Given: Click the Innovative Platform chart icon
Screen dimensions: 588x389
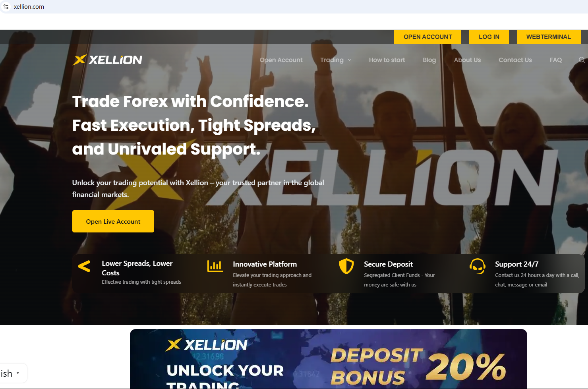Looking at the screenshot, I should [x=215, y=266].
